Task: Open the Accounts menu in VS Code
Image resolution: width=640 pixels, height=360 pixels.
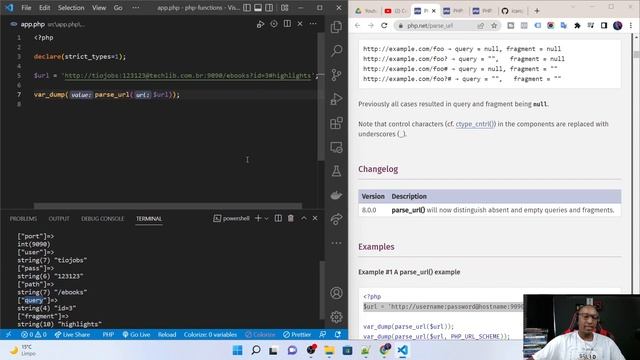Action: [x=336, y=293]
